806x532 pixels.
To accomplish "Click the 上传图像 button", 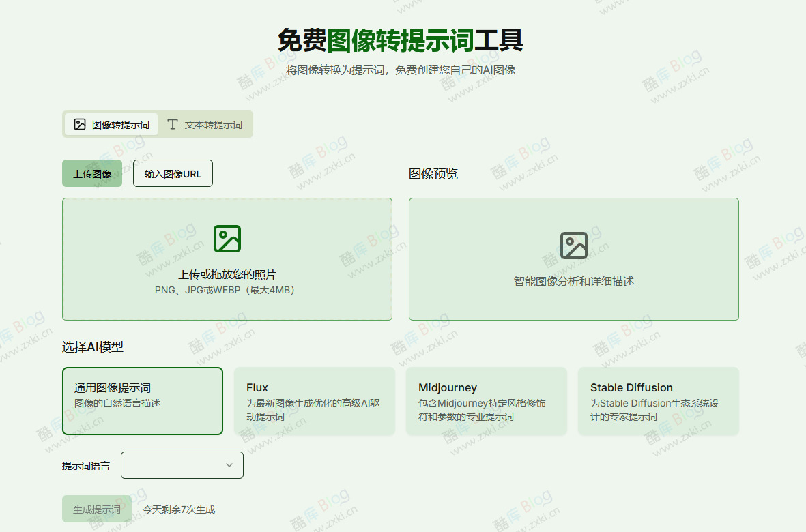I will coord(91,173).
